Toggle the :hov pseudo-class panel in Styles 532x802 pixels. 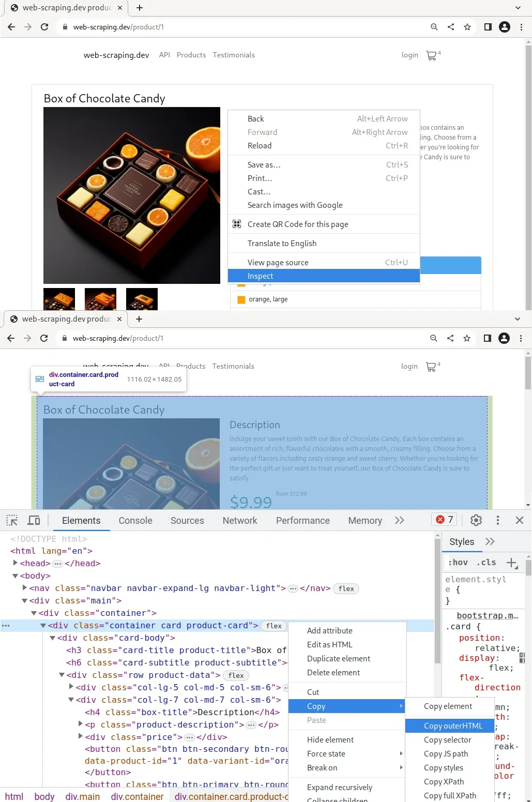(x=457, y=562)
